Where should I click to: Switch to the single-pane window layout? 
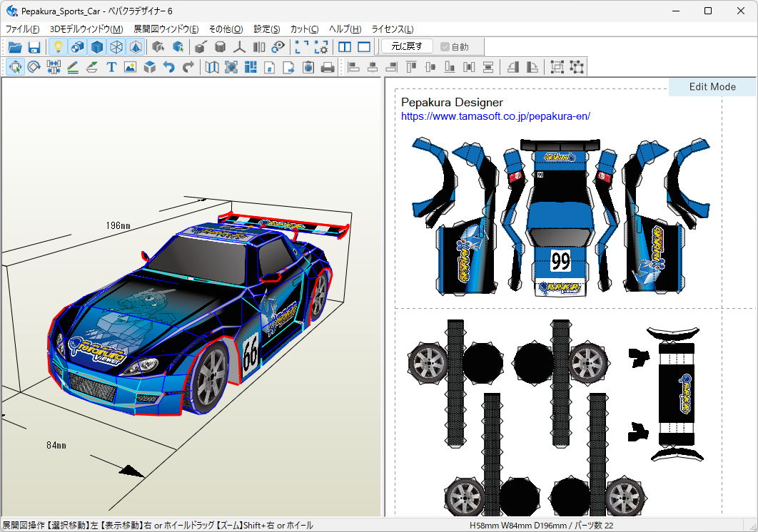coord(364,47)
